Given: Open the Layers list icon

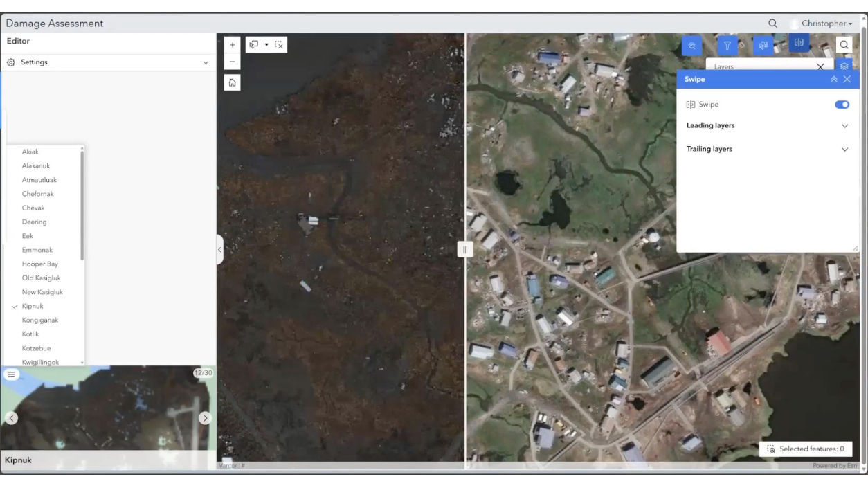Looking at the screenshot, I should coord(844,66).
